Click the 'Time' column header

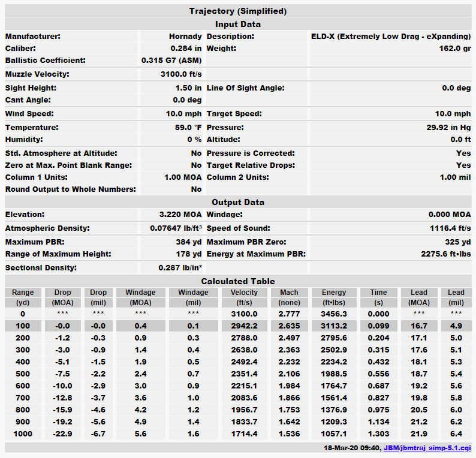tap(378, 293)
